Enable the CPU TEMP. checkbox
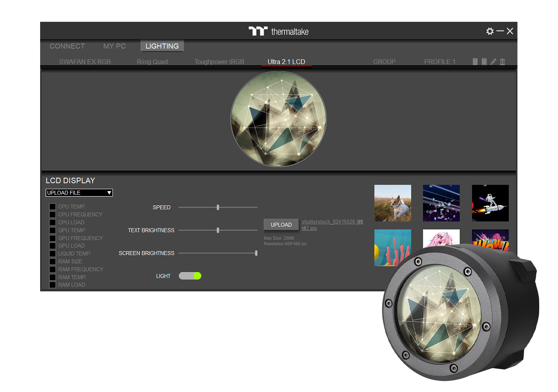This screenshot has height=392, width=558. (x=52, y=207)
